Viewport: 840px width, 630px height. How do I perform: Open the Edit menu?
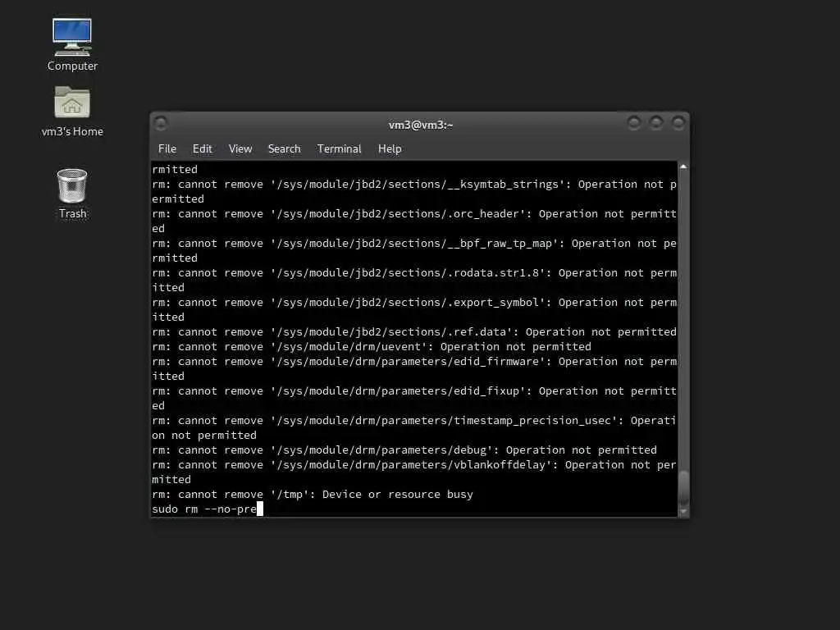click(202, 149)
